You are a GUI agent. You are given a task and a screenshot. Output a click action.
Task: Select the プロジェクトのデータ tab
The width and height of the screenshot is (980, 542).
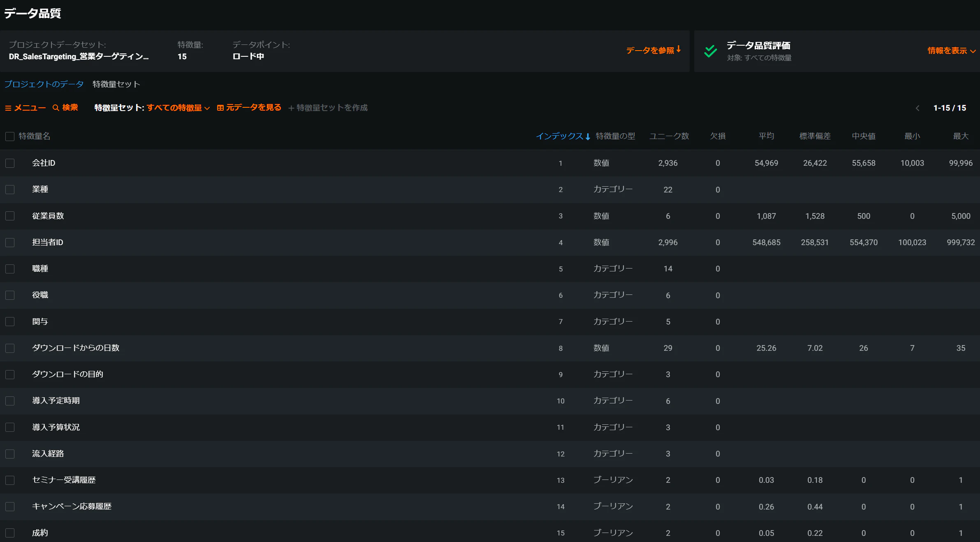(x=44, y=84)
